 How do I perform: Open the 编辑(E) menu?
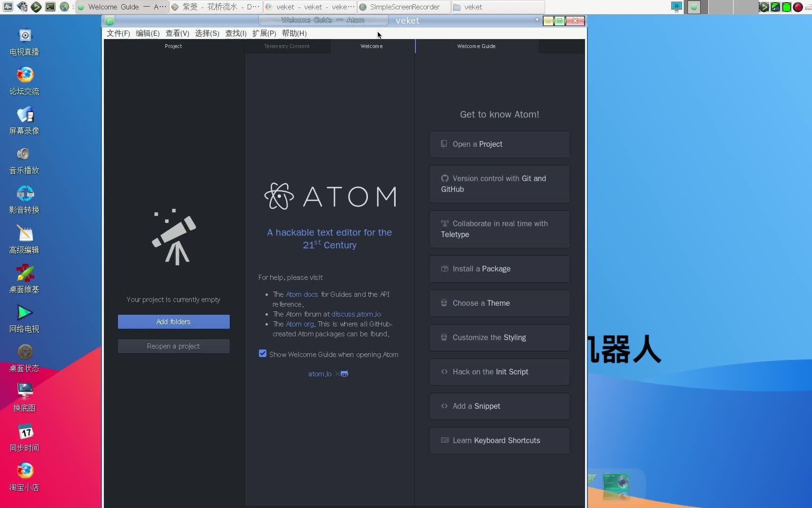(x=148, y=33)
